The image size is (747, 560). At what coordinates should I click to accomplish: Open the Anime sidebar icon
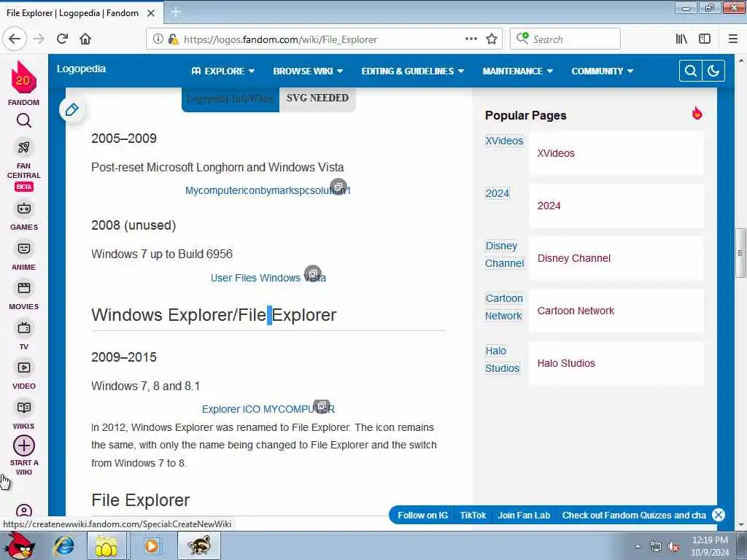click(x=24, y=249)
